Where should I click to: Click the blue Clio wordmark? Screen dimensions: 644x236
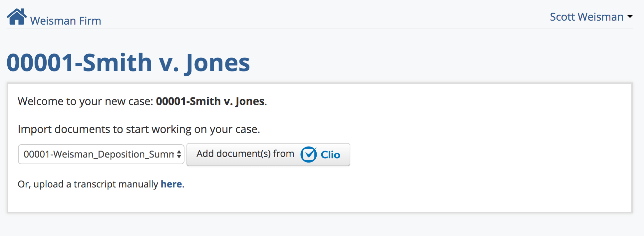pos(330,155)
